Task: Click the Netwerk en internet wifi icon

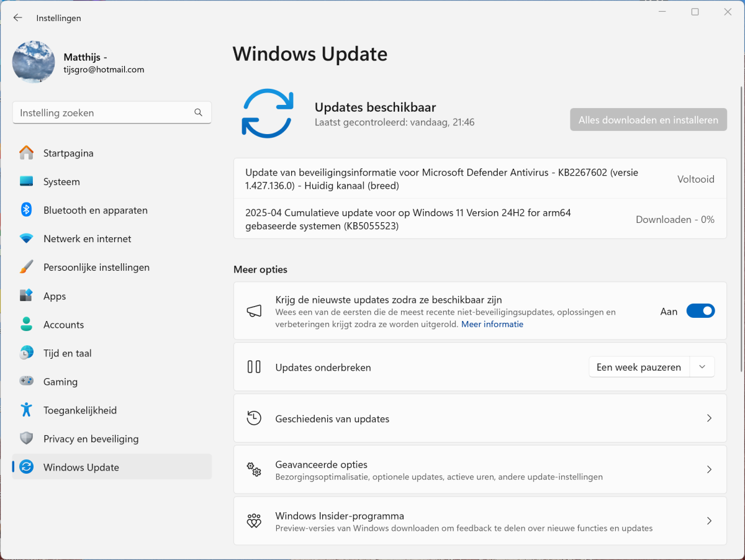Action: [x=26, y=238]
